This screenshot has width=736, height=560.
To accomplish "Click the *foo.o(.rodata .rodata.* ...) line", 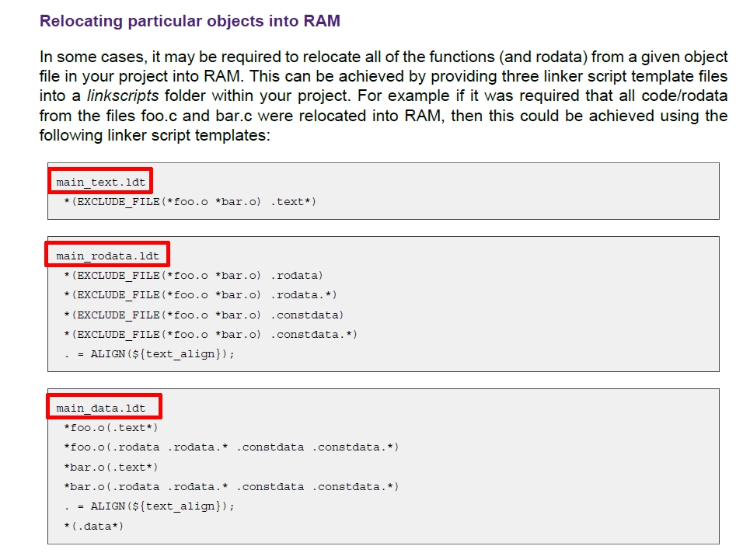I will click(231, 447).
